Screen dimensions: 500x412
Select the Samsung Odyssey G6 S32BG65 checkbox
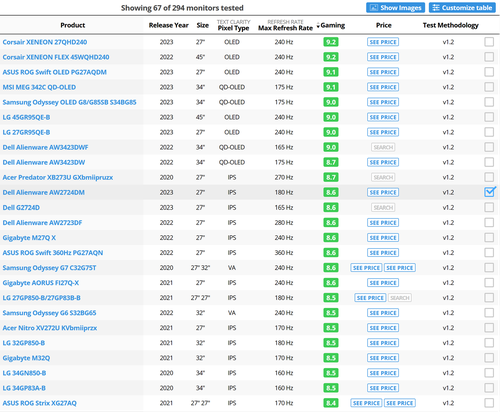pyautogui.click(x=489, y=313)
